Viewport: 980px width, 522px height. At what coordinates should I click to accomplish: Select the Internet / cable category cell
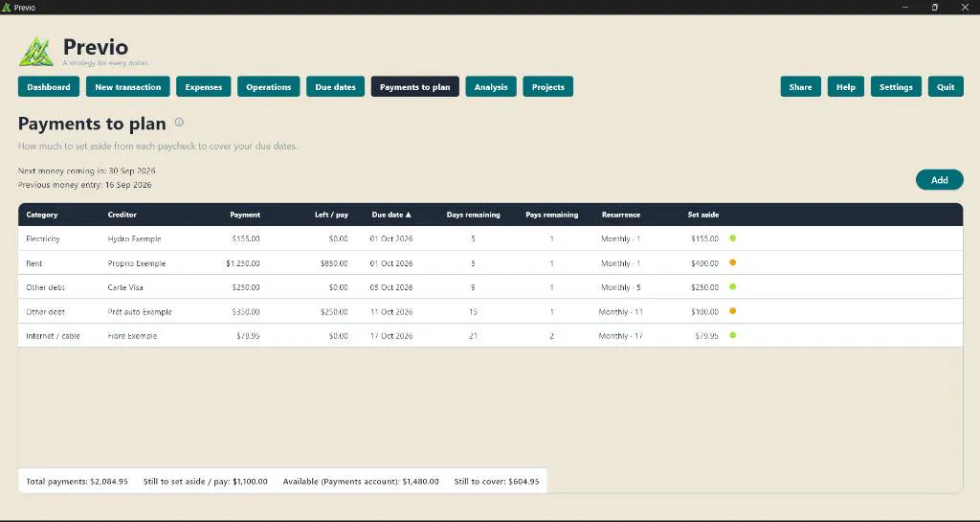(x=54, y=335)
